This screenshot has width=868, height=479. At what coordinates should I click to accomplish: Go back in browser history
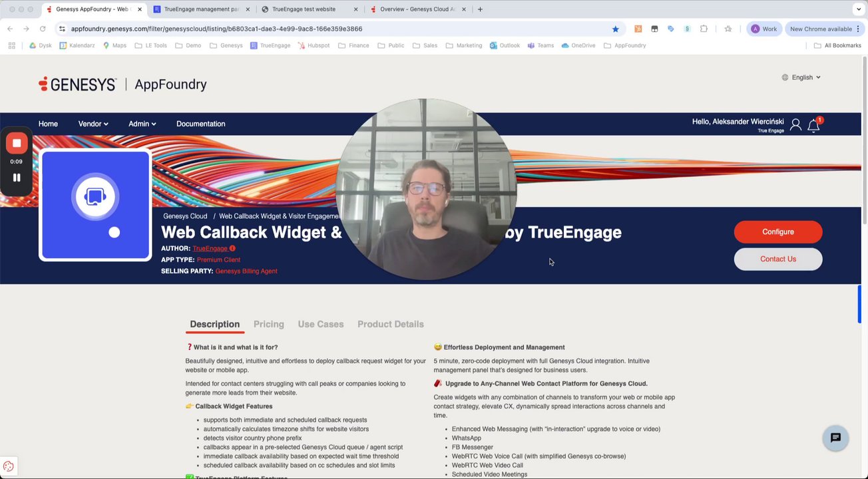pos(10,29)
